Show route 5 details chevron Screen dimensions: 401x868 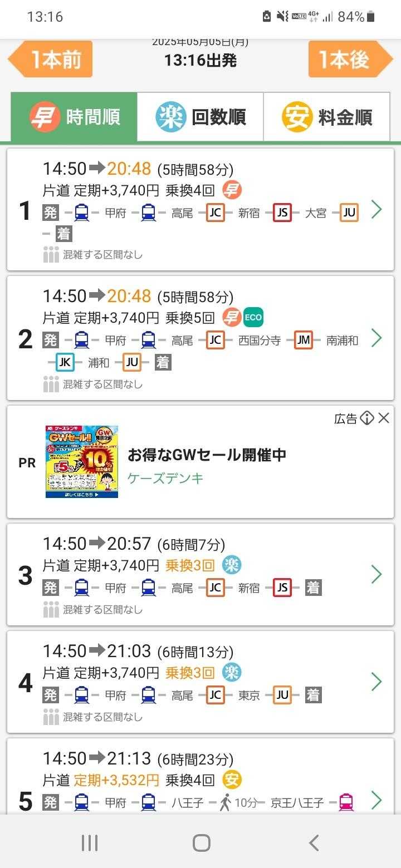point(376,800)
